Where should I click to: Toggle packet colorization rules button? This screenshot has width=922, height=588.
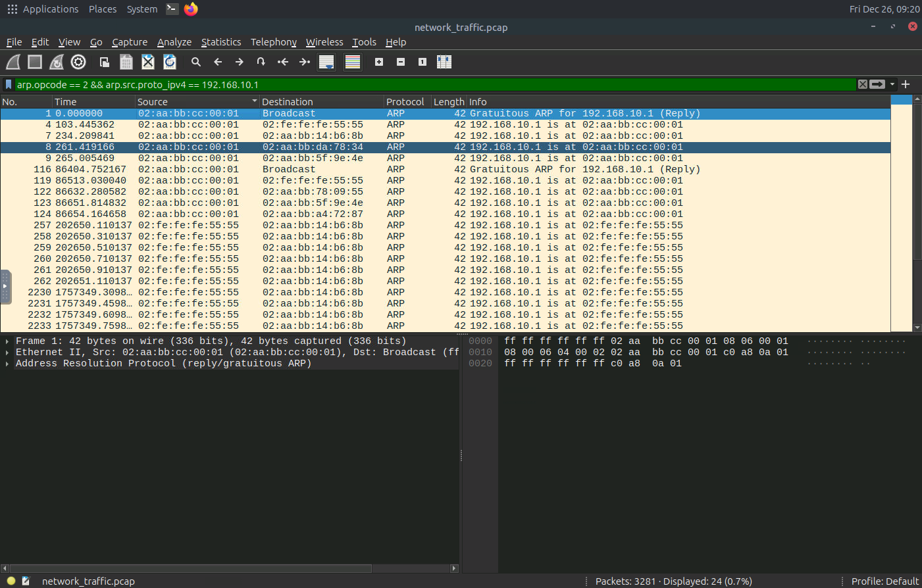(353, 62)
